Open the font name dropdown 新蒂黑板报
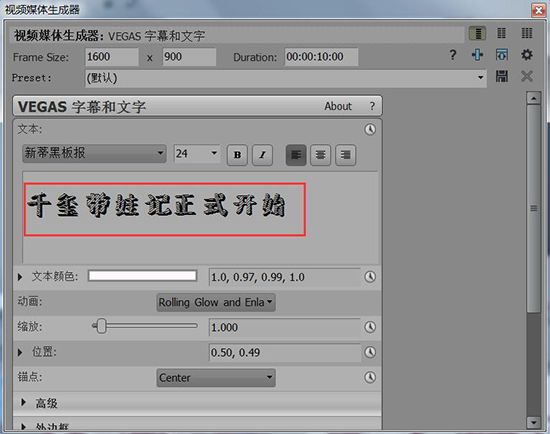550x434 pixels. coord(94,153)
